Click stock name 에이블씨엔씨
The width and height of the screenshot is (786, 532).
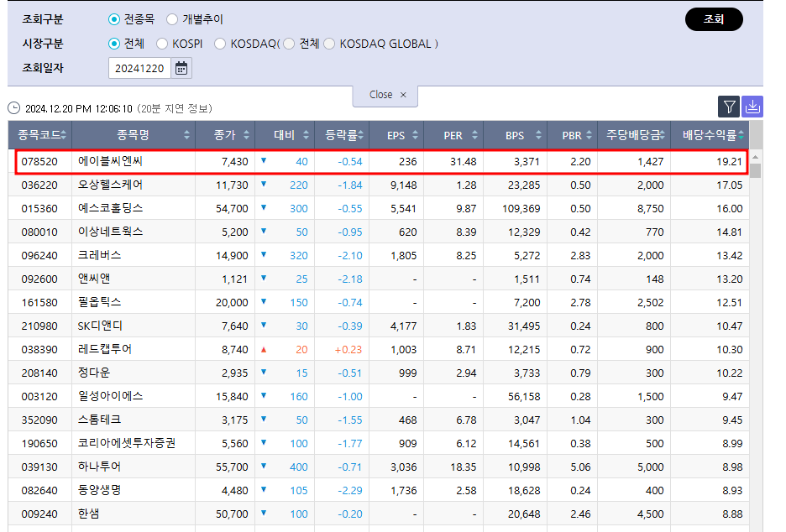pyautogui.click(x=110, y=161)
